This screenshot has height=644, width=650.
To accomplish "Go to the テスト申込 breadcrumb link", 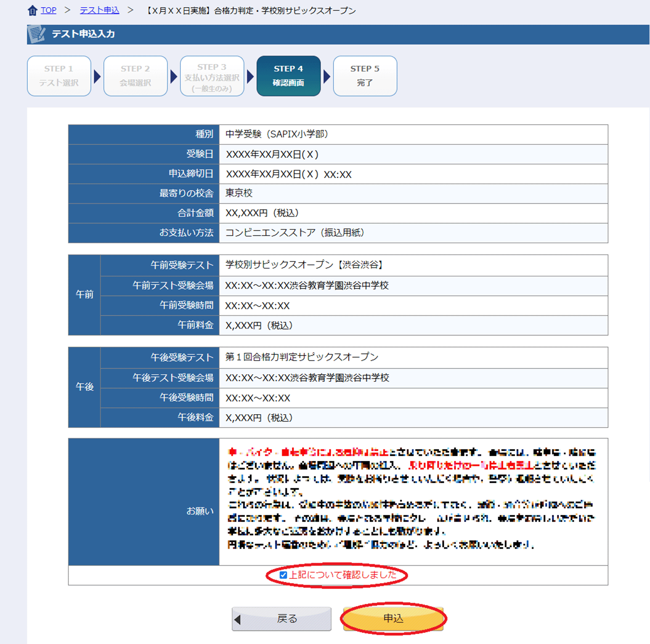I will tap(99, 11).
